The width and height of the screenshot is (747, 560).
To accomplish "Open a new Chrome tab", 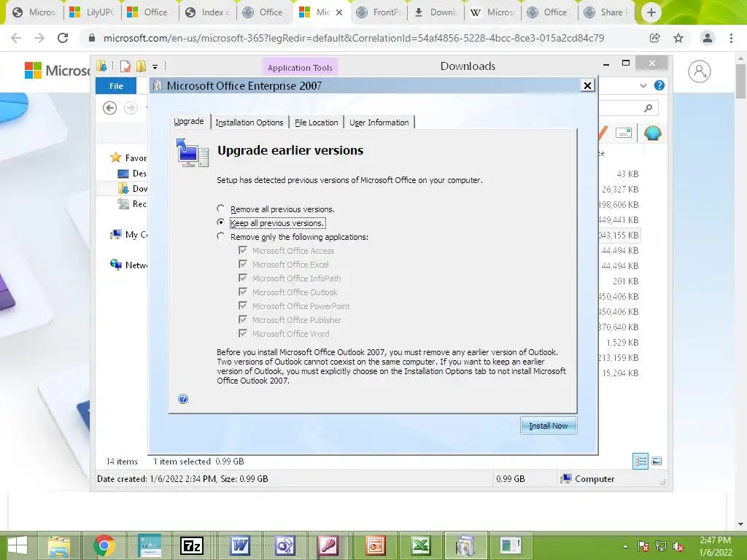I will click(651, 13).
